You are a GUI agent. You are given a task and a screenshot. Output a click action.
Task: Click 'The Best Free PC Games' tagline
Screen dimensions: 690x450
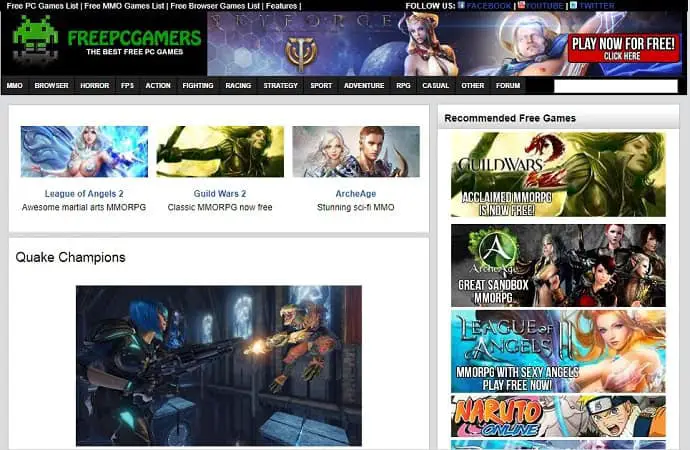(x=135, y=52)
